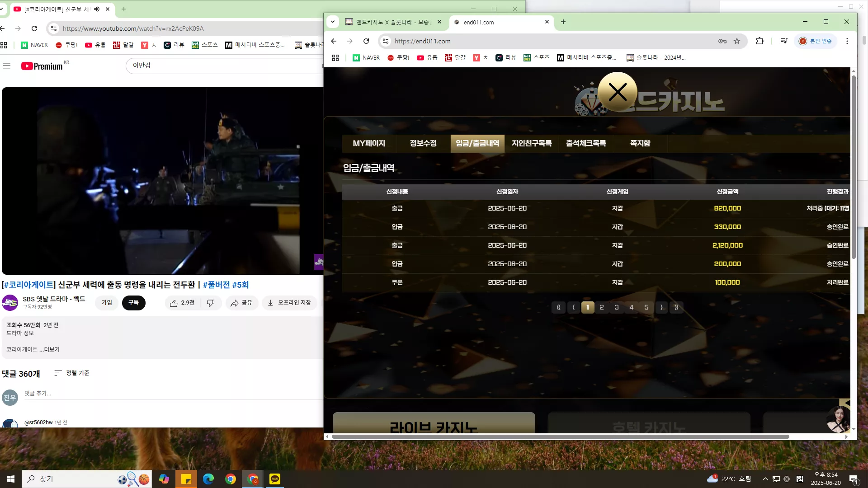Click the password key icon in address bar

(x=722, y=41)
